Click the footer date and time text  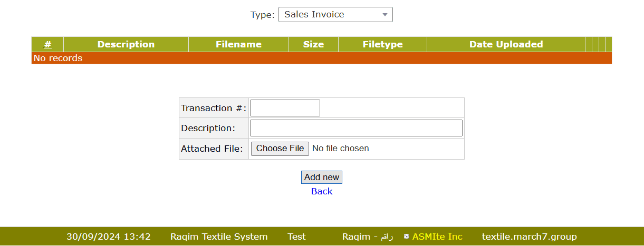(109, 237)
